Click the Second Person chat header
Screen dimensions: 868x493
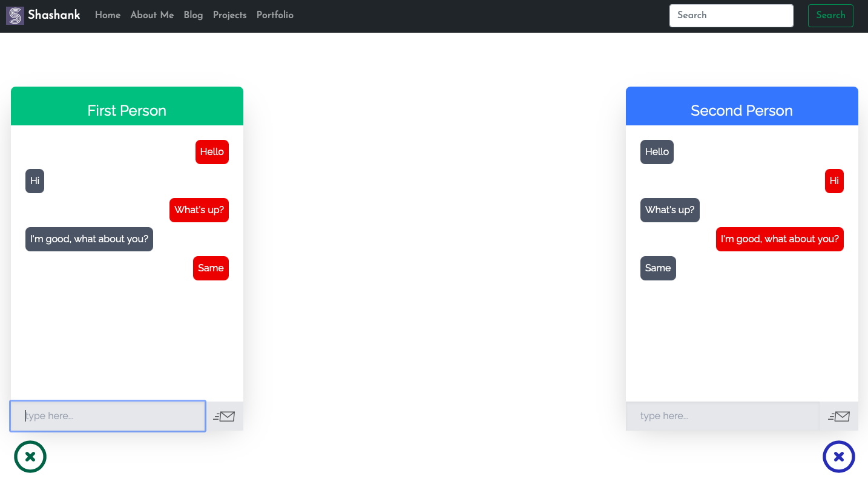[x=741, y=110]
